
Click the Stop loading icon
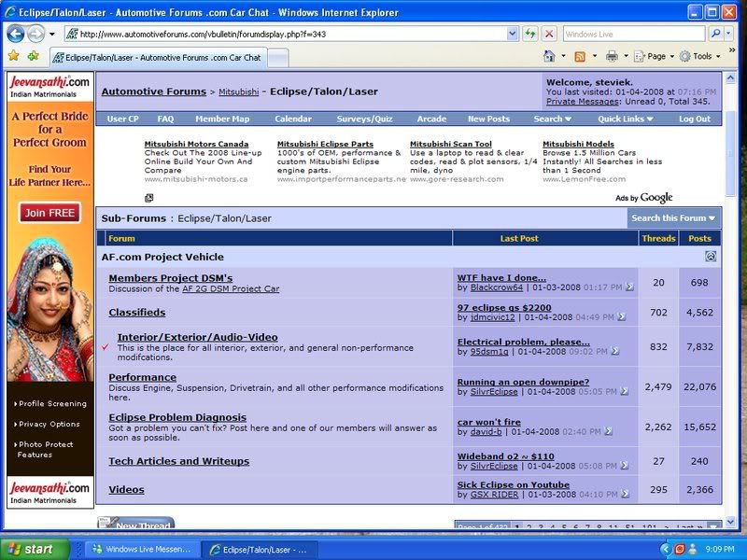click(x=549, y=34)
